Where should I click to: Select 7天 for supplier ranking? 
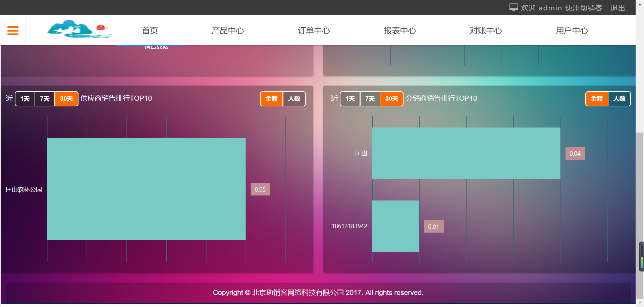coord(45,99)
